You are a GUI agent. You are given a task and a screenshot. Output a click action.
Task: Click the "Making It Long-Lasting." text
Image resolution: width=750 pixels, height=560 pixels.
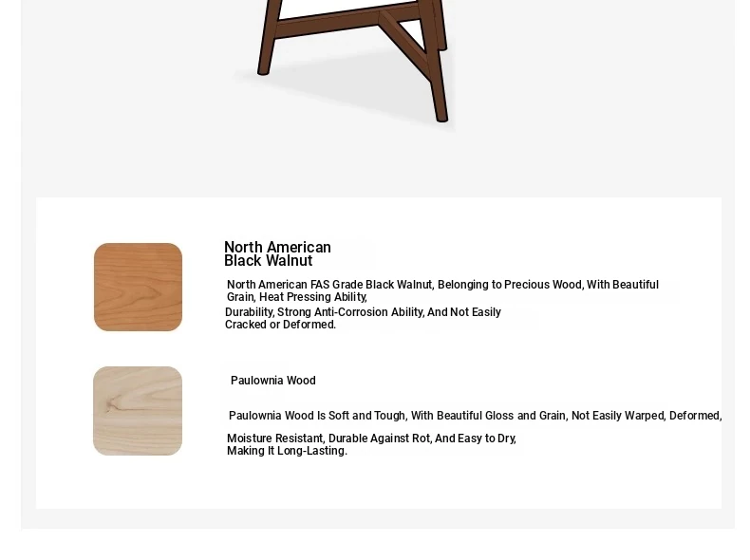pos(287,451)
